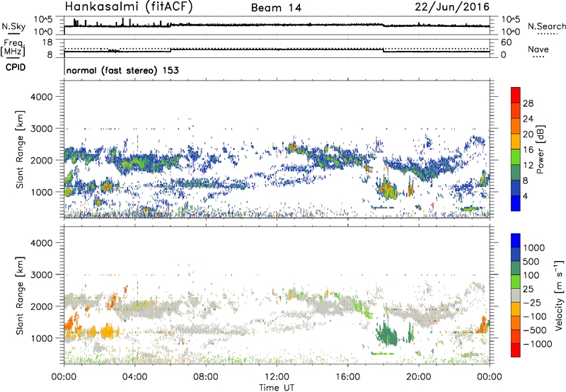566x392 pixels.
Task: Click the power panel Slant Range [km] label
Action: [20, 149]
